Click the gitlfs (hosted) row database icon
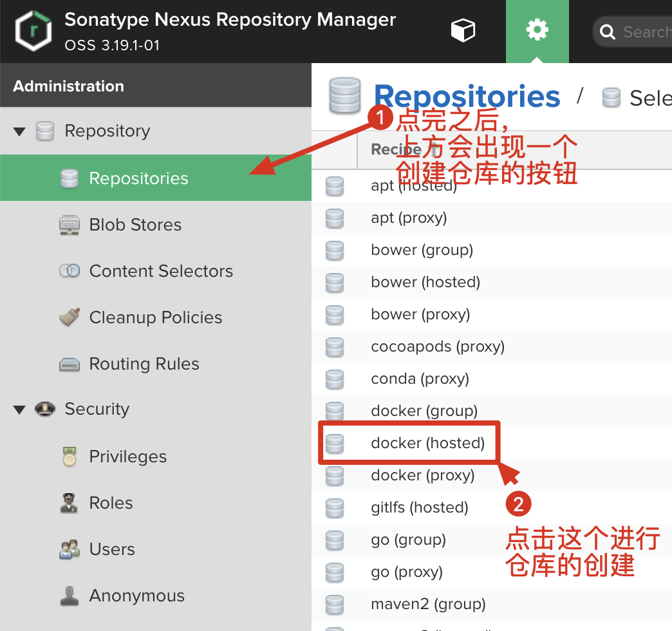The width and height of the screenshot is (672, 631). coord(335,508)
